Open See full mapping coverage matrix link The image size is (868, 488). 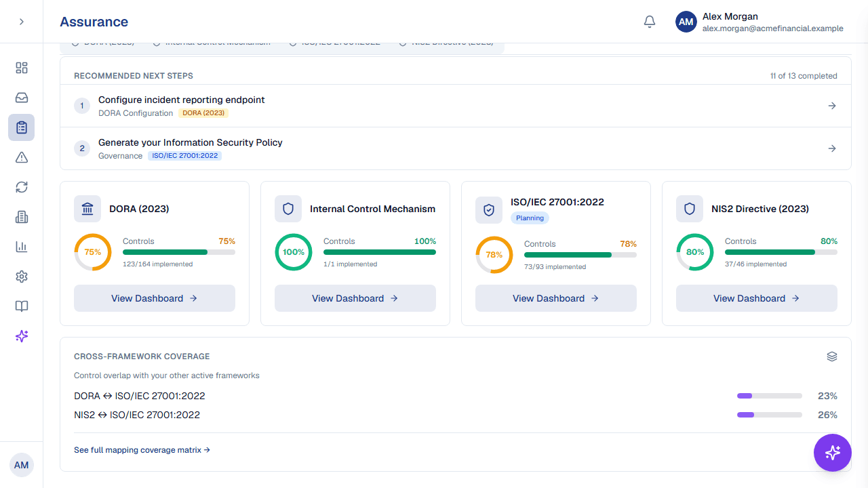[142, 450]
